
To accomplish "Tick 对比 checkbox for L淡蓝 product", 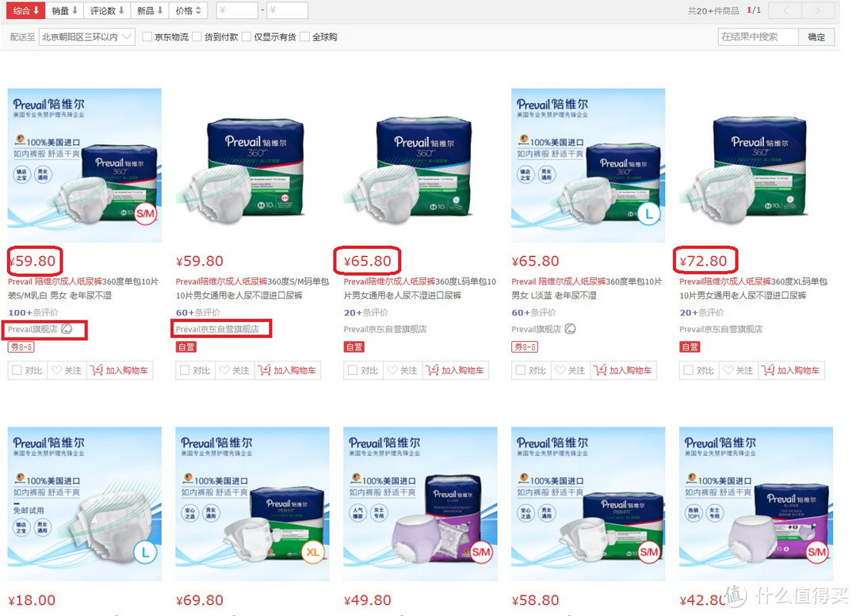I will (521, 370).
